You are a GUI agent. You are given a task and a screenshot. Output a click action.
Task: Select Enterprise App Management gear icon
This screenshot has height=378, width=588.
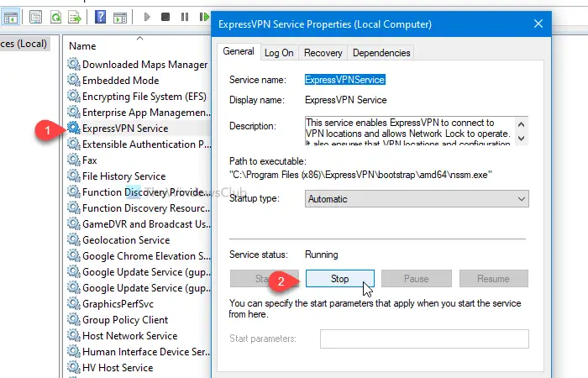pos(74,112)
